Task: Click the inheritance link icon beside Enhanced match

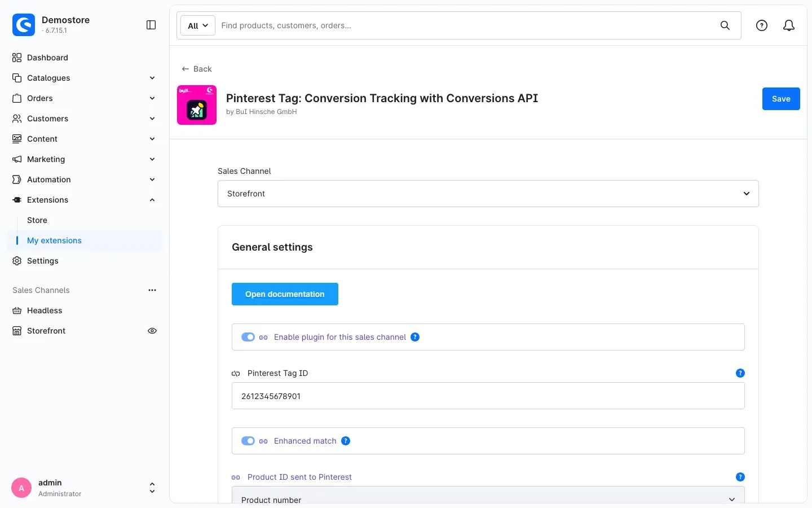Action: (263, 441)
